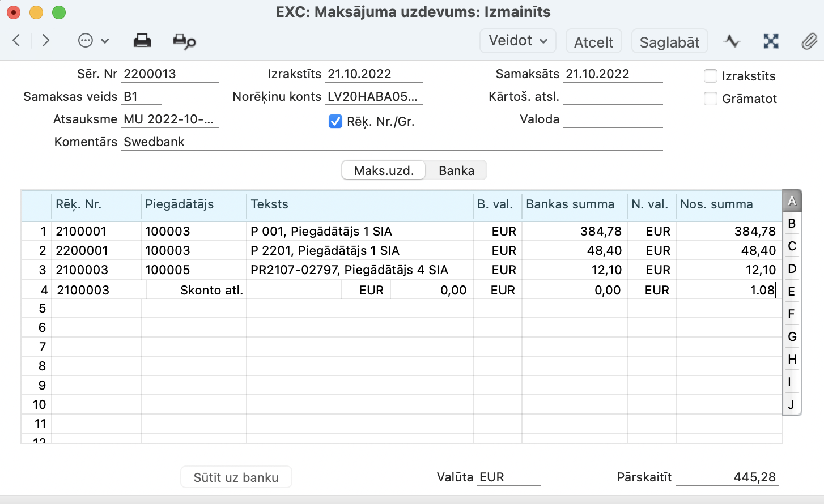Switch to the Banka tab
This screenshot has height=504, width=824.
point(456,170)
